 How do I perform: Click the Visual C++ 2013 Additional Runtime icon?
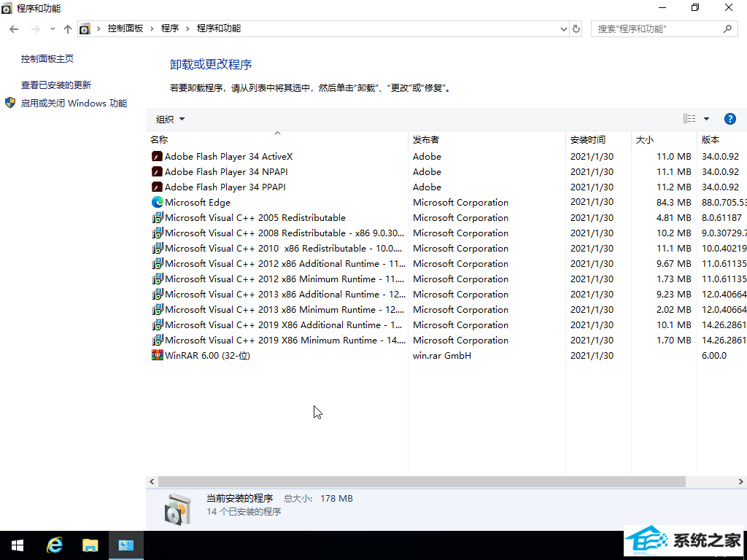click(x=158, y=295)
